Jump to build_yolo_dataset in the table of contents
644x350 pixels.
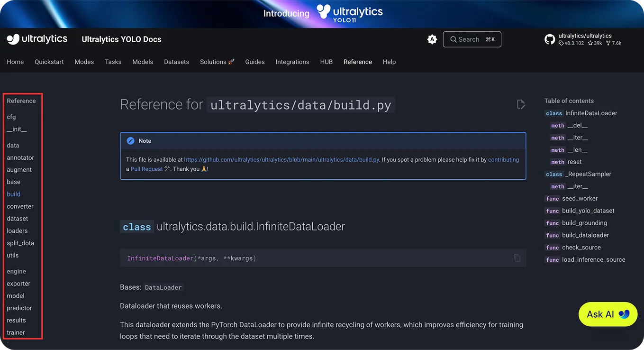[x=588, y=211]
